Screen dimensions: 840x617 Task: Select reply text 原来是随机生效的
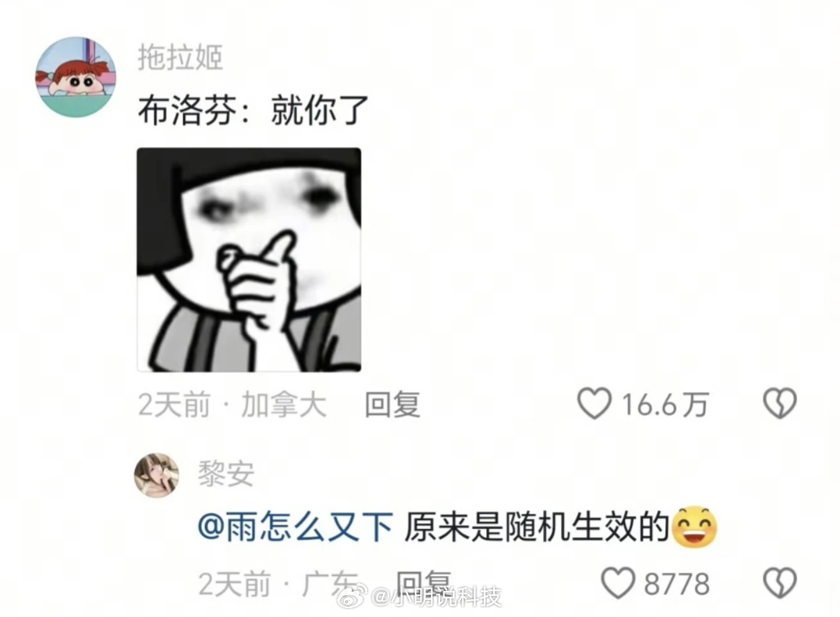pos(536,528)
